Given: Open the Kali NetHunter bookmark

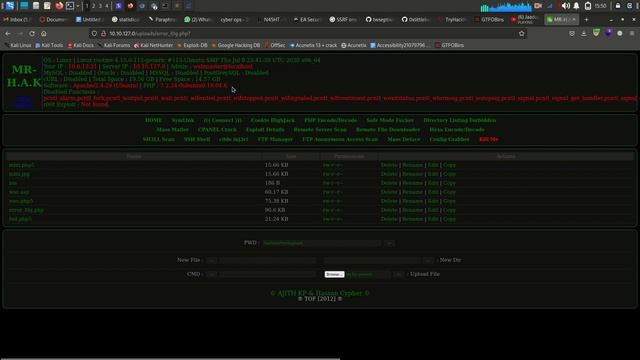Looking at the screenshot, I should pos(154,45).
